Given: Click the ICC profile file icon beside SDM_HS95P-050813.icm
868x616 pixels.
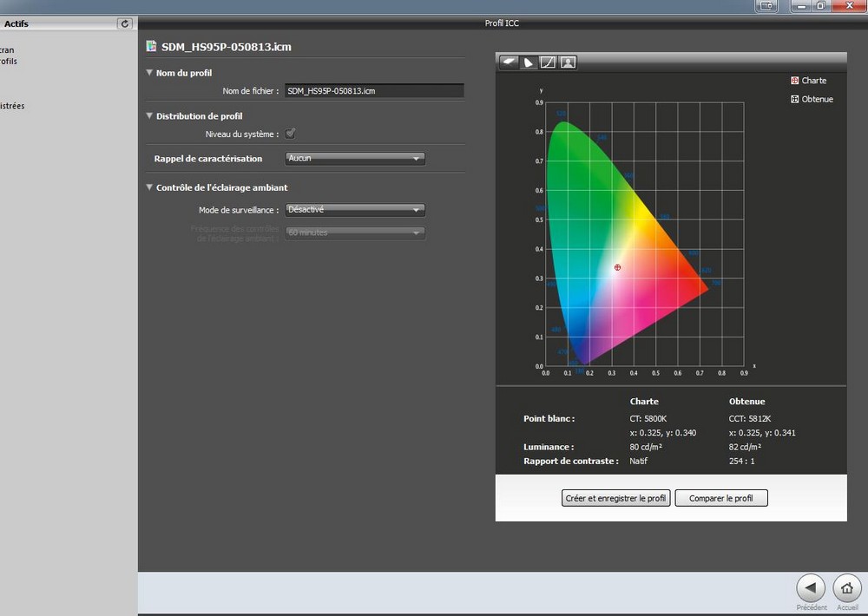Looking at the screenshot, I should click(x=150, y=46).
